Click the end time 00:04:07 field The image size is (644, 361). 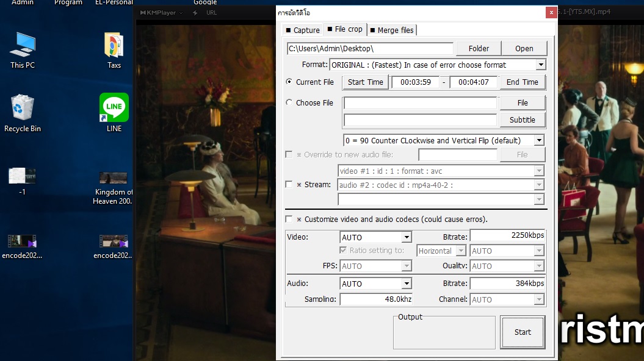[x=474, y=82]
